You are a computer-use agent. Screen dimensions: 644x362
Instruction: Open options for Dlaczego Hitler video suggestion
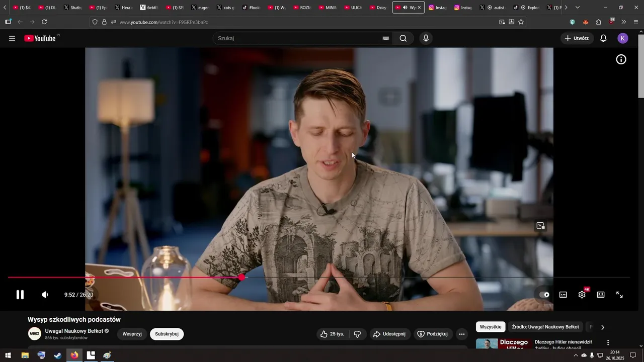[608, 342]
